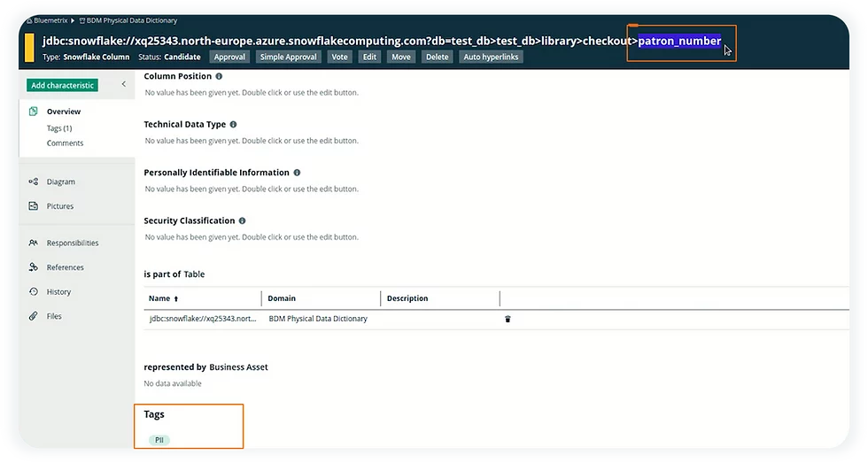Click the Bluemetrix community icon in breadcrumb
This screenshot has width=868, height=463.
(x=29, y=20)
